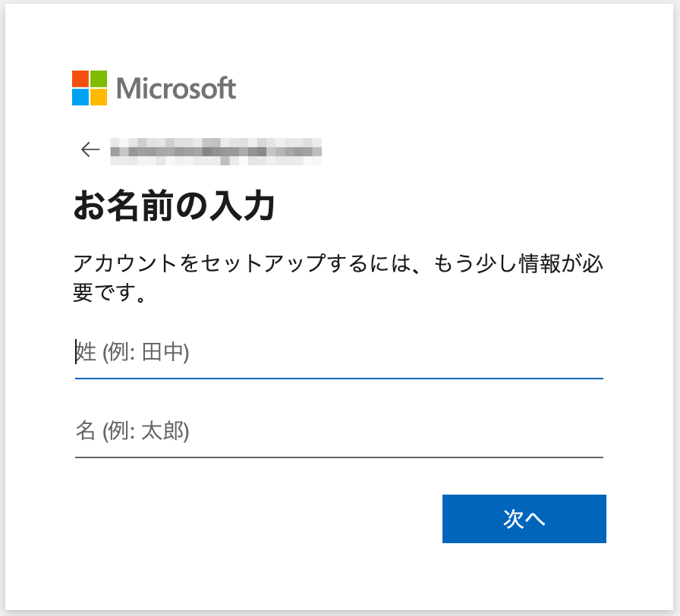Focus the 姓 (例: 田中) last name field
Image resolution: width=680 pixels, height=616 pixels.
(x=339, y=352)
